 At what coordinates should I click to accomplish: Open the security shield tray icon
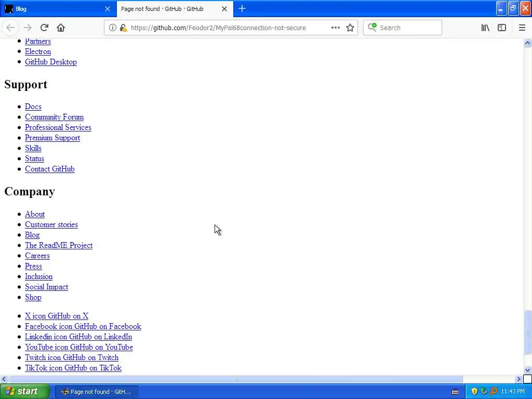click(474, 391)
